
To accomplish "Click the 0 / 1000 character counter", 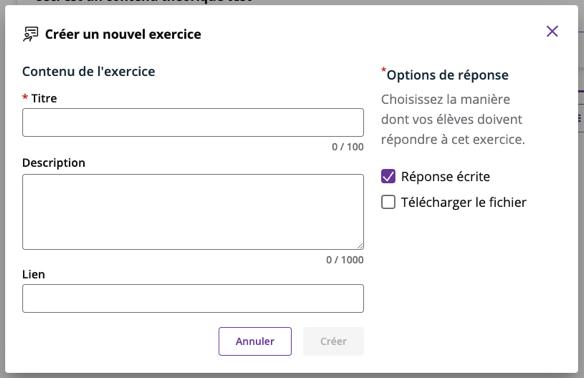I will click(x=345, y=260).
